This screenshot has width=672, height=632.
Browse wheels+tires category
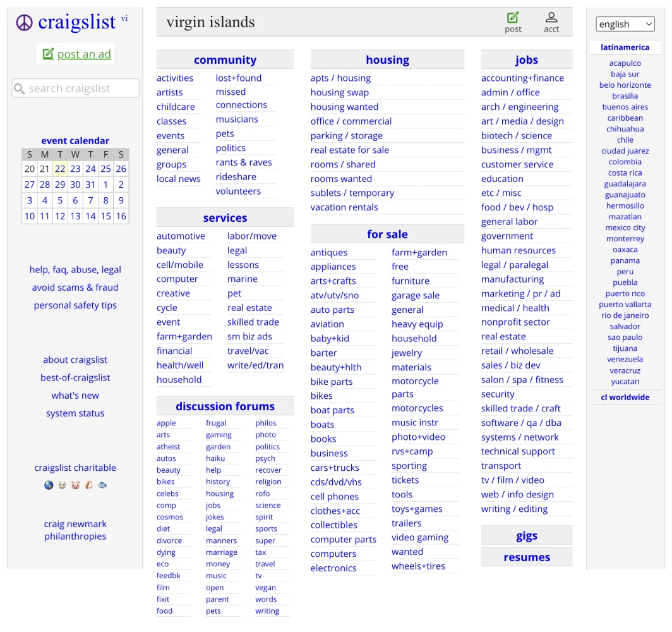click(418, 566)
